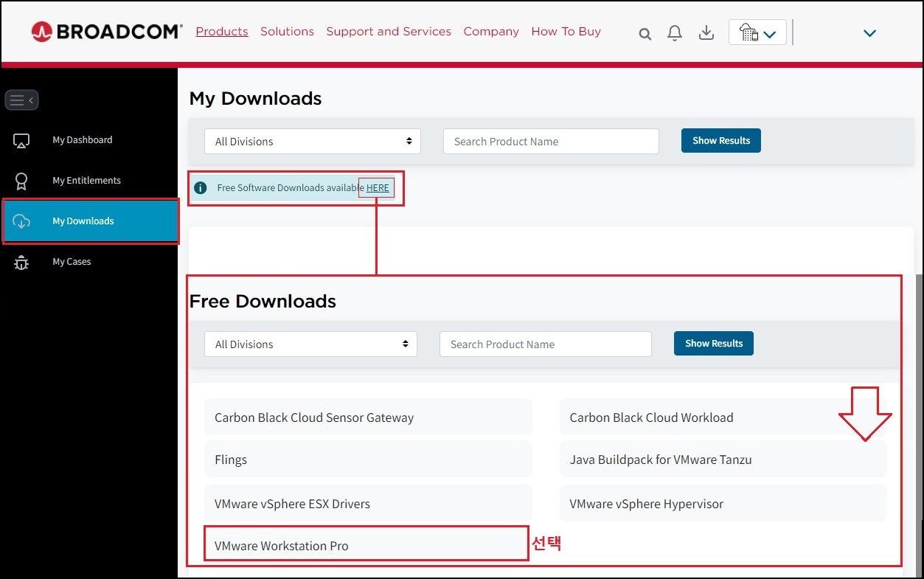Open the notifications bell icon
This screenshot has height=579, width=924.
[675, 33]
